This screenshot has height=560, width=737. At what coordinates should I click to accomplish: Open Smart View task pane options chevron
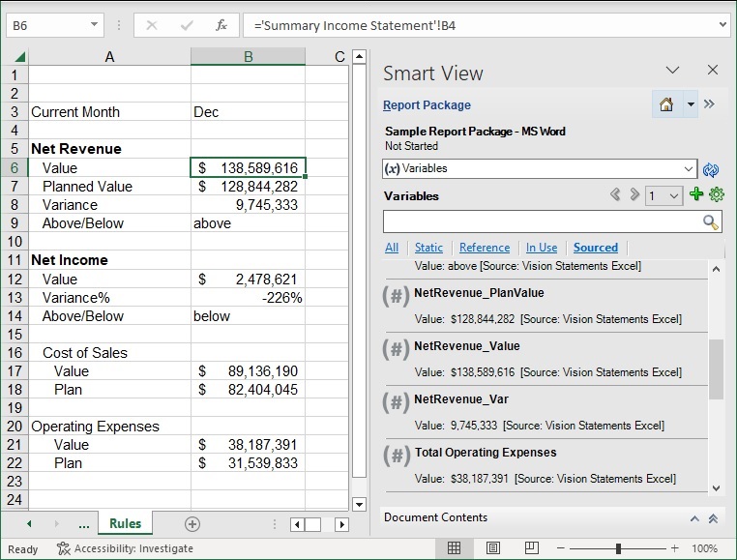(x=672, y=70)
